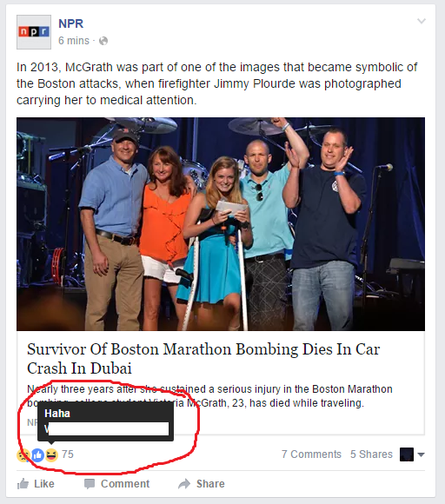This screenshot has width=445, height=504.
Task: Expand the comment-as dropdown arrow
Action: click(x=421, y=454)
